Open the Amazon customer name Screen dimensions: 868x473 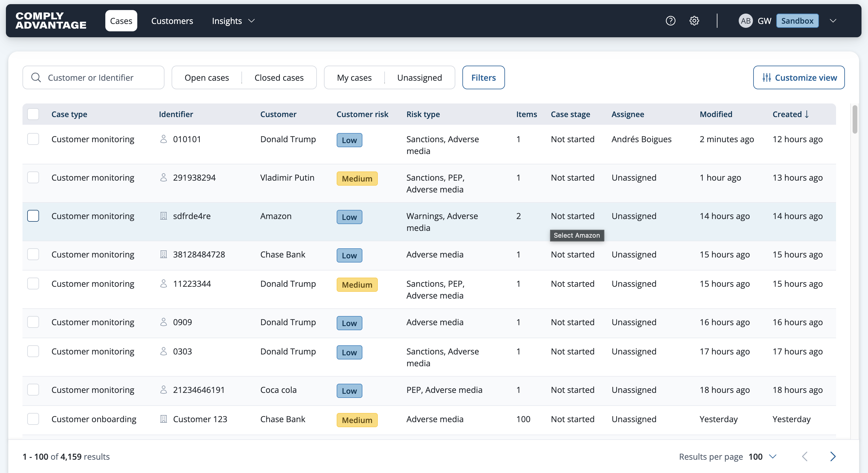[x=276, y=216]
